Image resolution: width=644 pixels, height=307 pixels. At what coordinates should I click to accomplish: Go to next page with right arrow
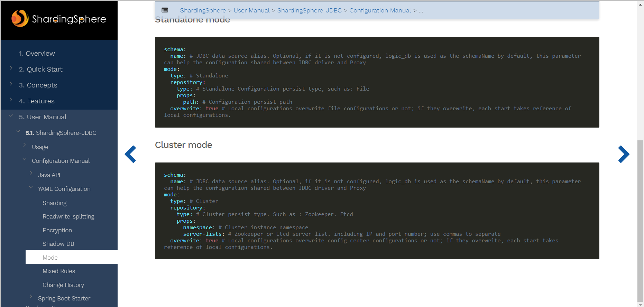point(624,154)
